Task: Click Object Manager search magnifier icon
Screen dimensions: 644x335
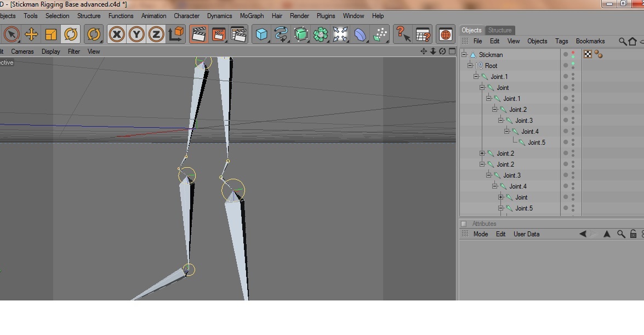Action: click(623, 41)
